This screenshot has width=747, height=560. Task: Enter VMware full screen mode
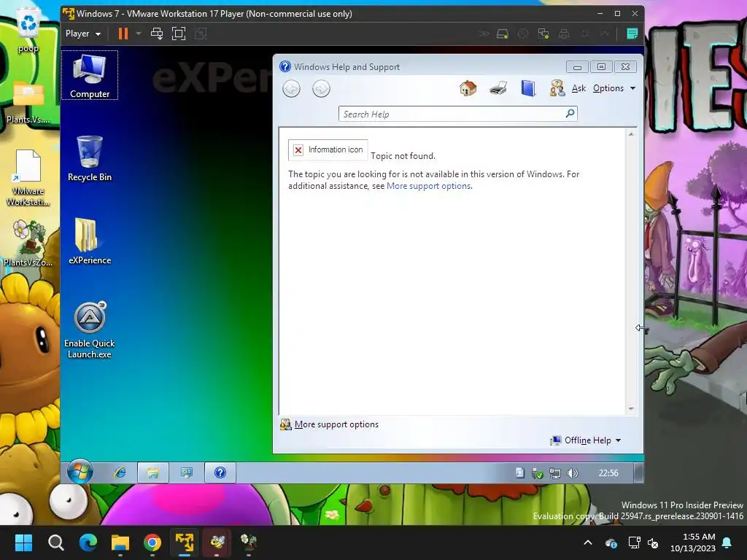pyautogui.click(x=179, y=34)
